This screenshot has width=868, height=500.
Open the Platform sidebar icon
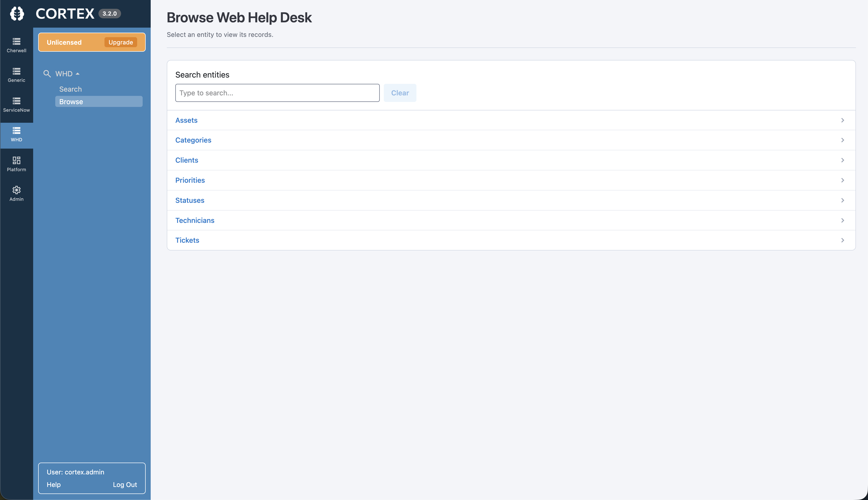pyautogui.click(x=17, y=164)
